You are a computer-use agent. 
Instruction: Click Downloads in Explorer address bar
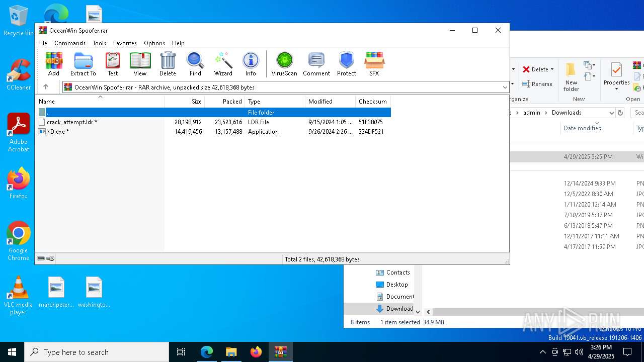point(567,113)
